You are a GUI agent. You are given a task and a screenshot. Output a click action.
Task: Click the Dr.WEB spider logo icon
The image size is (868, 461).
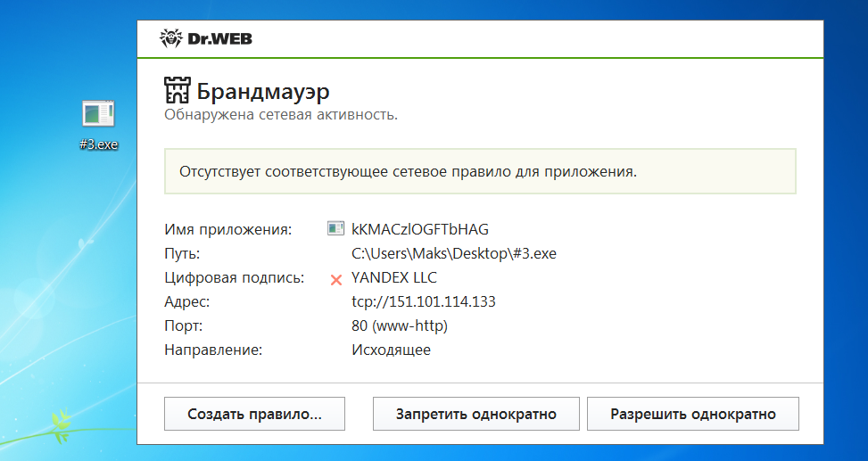pyautogui.click(x=170, y=38)
